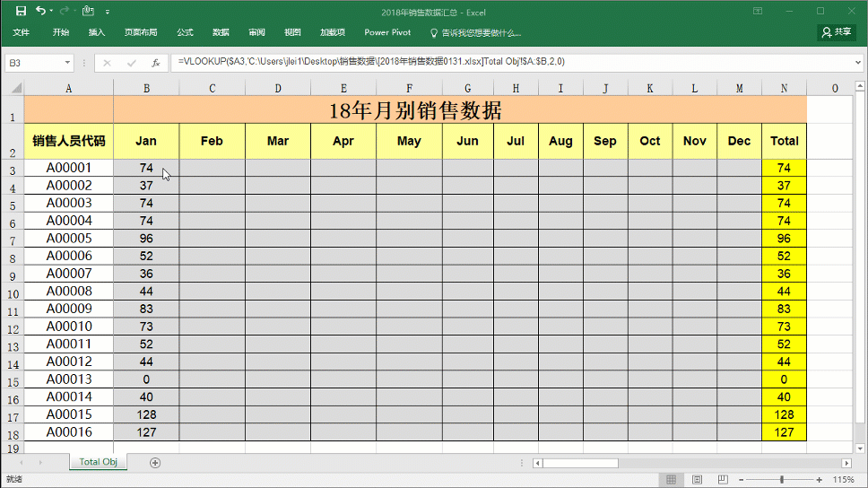Viewport: 868px width, 488px height.
Task: Click the Tell Me lightbulb search box
Action: pos(476,33)
